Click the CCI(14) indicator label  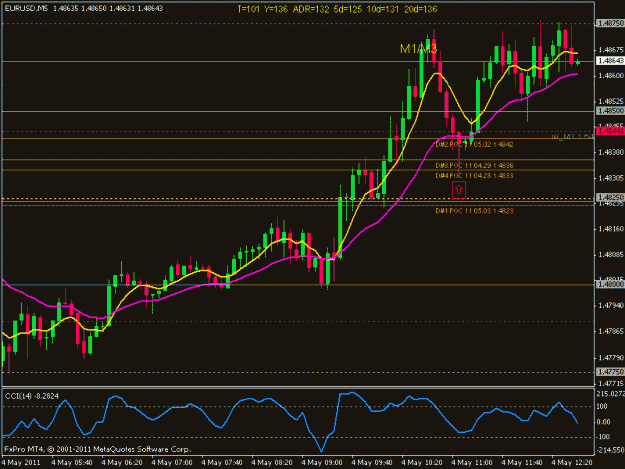point(18,396)
